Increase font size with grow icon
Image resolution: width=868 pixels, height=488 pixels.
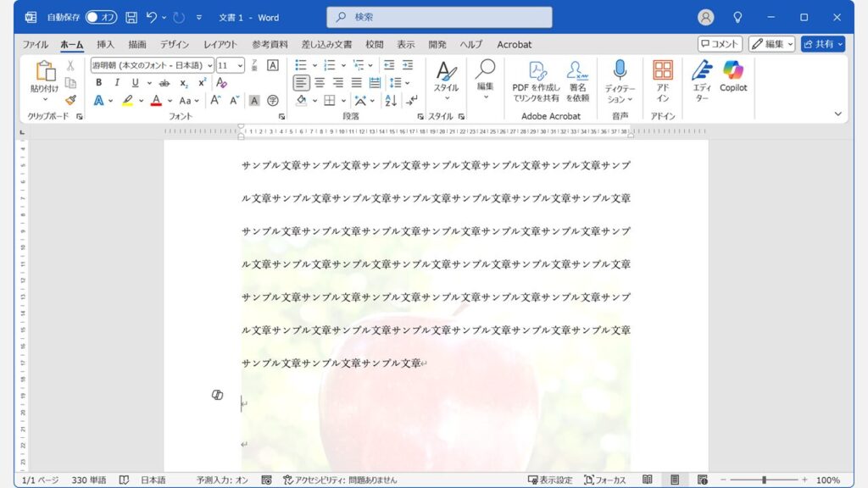point(215,100)
